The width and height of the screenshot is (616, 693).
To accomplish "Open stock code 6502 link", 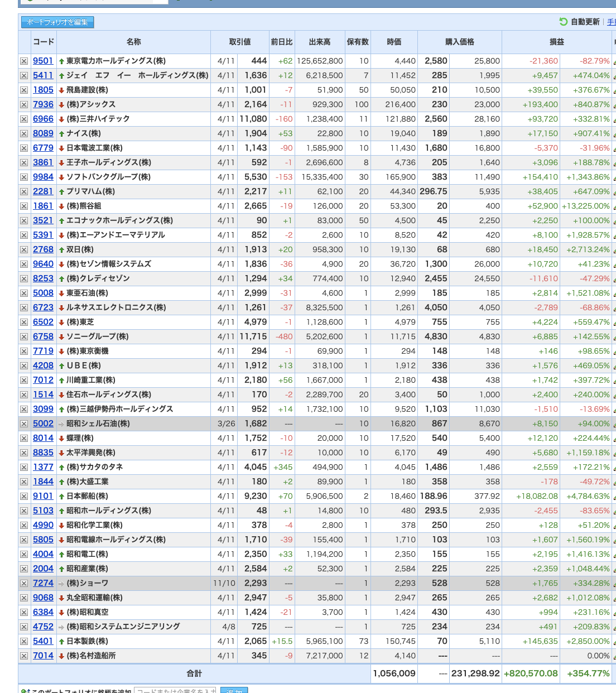I will click(x=43, y=322).
